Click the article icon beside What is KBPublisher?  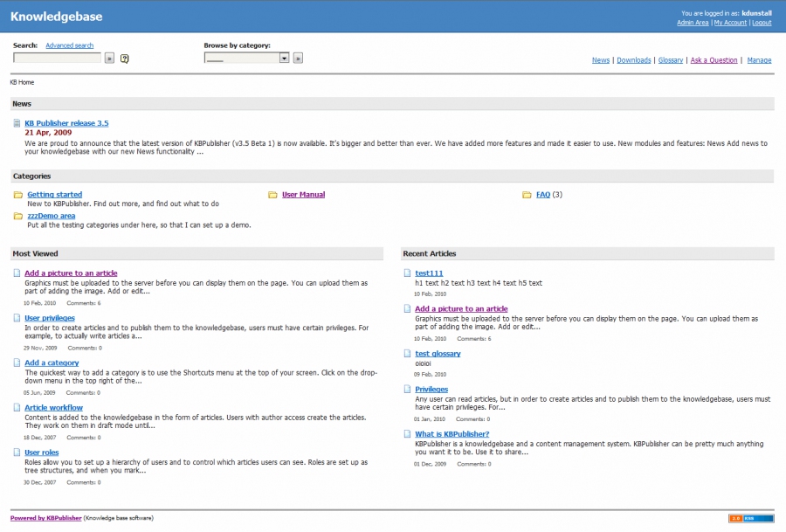click(x=408, y=434)
